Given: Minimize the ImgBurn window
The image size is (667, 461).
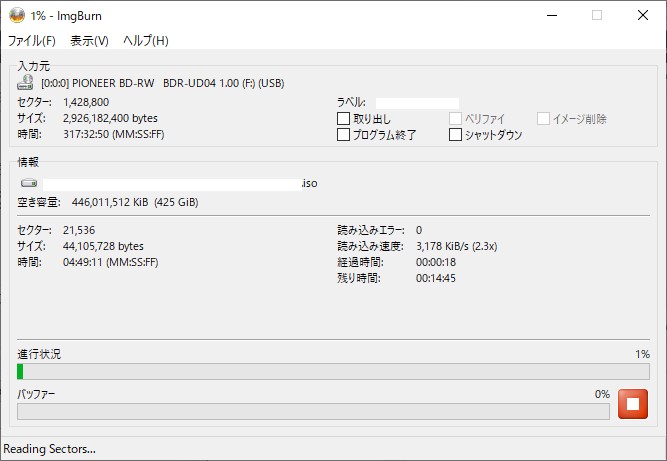Looking at the screenshot, I should (552, 16).
